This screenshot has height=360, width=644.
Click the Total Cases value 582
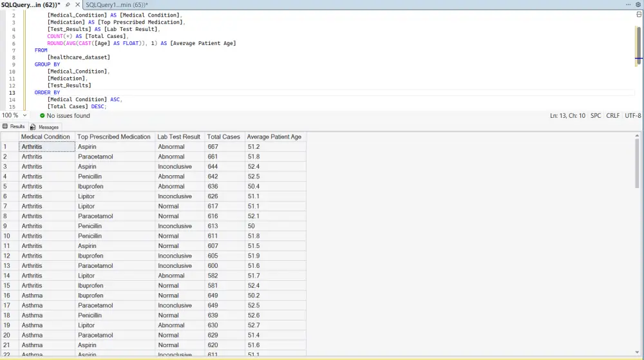[x=224, y=276]
